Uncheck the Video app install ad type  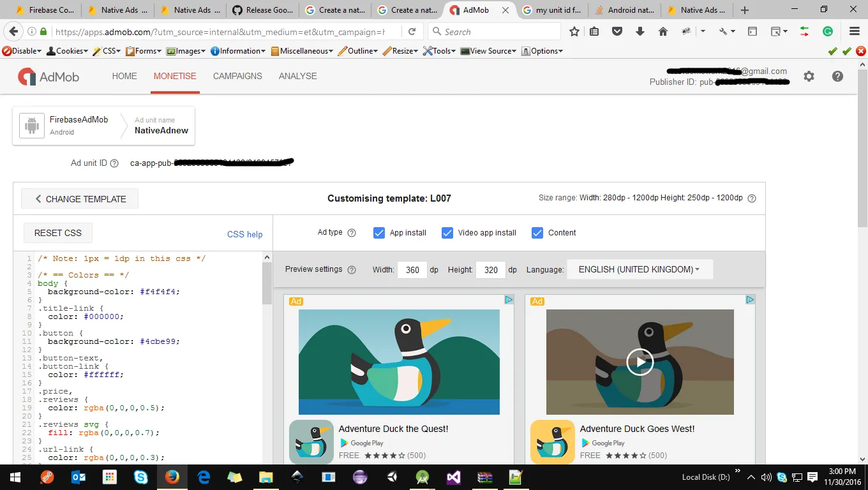447,233
